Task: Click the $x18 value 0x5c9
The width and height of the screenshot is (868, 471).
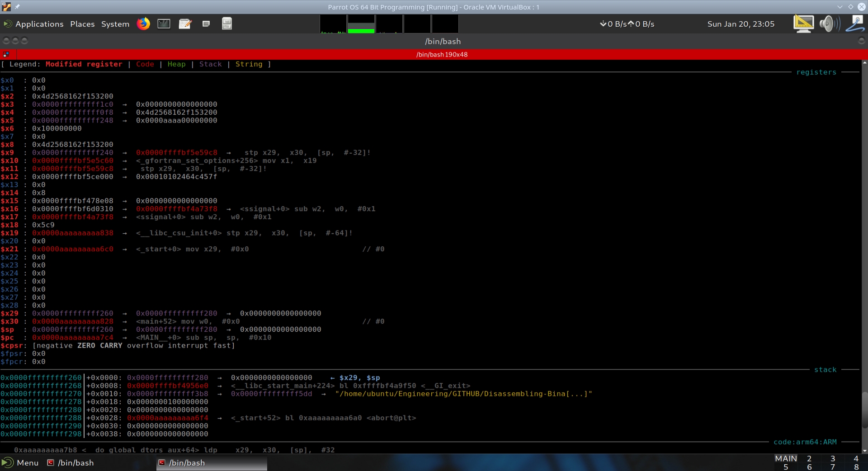Action: (x=43, y=225)
